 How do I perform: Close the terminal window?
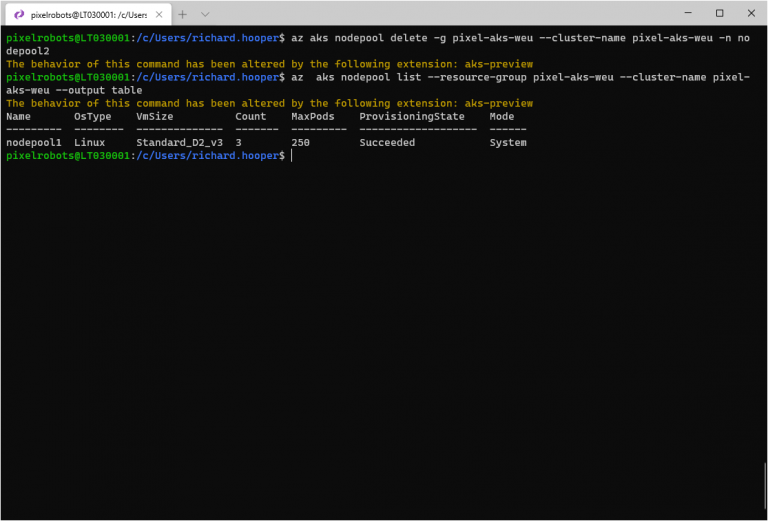(751, 13)
